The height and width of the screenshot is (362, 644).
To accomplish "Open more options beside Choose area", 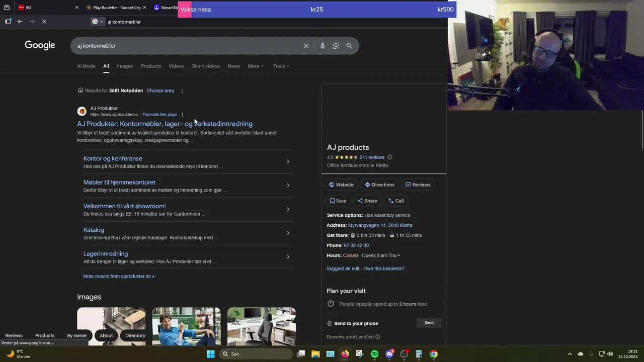I will click(x=182, y=91).
